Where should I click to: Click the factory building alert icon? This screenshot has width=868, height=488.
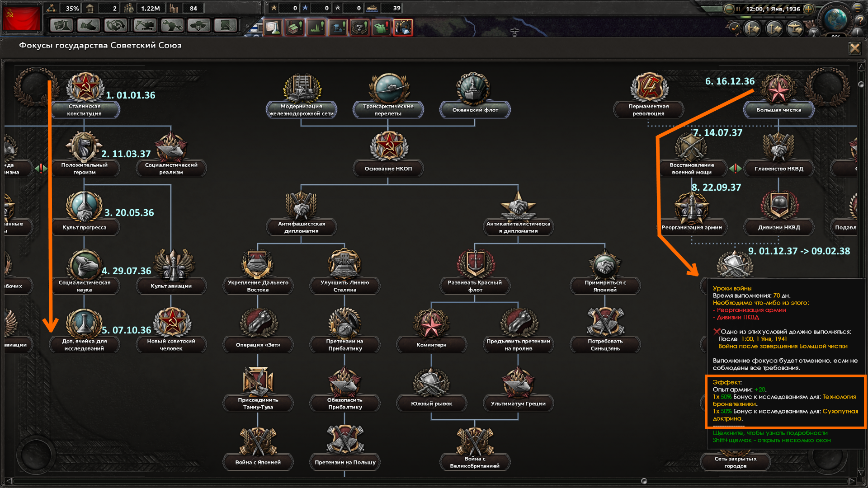[294, 28]
